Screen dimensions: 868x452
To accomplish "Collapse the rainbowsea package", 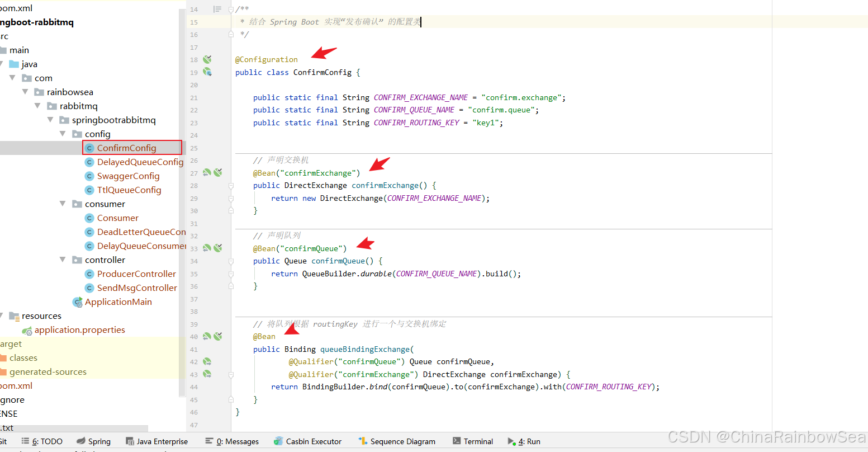I will pyautogui.click(x=25, y=92).
